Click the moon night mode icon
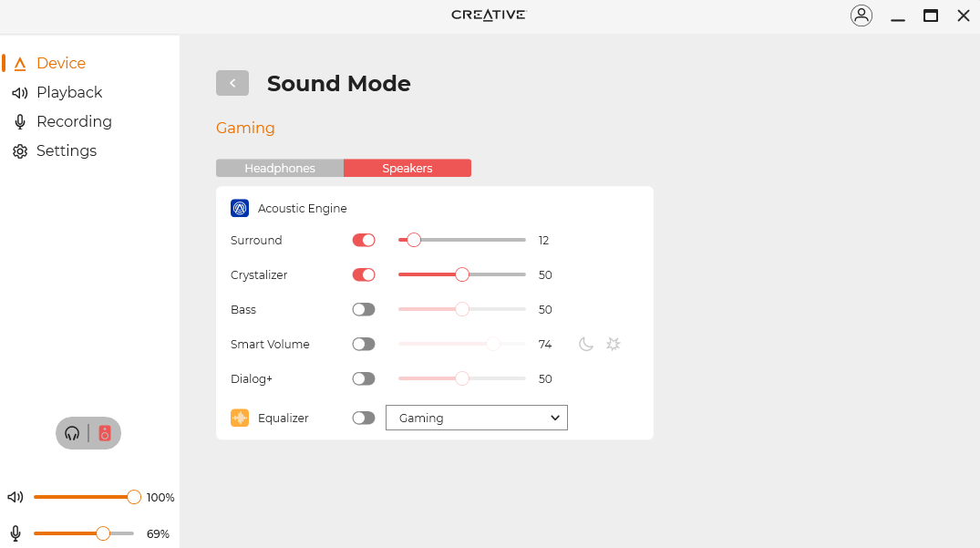 (586, 344)
